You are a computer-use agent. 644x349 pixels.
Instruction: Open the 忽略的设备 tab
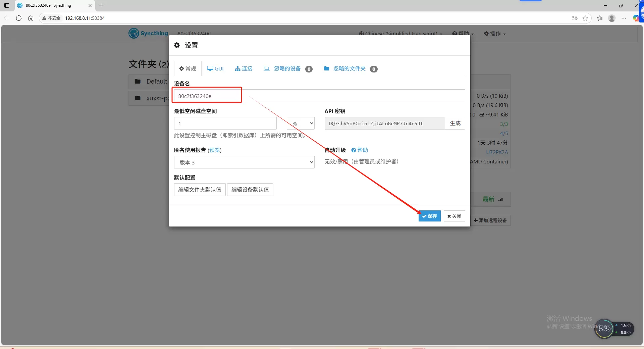point(287,69)
